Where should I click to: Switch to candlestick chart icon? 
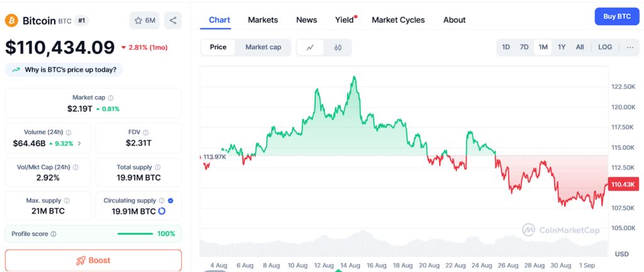click(x=338, y=47)
